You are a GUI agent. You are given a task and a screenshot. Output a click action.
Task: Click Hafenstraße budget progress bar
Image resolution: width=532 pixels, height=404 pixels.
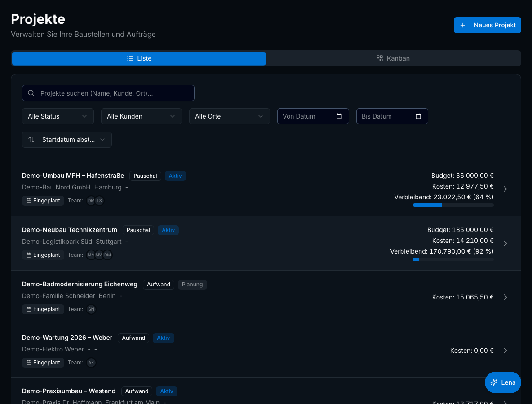tap(453, 205)
